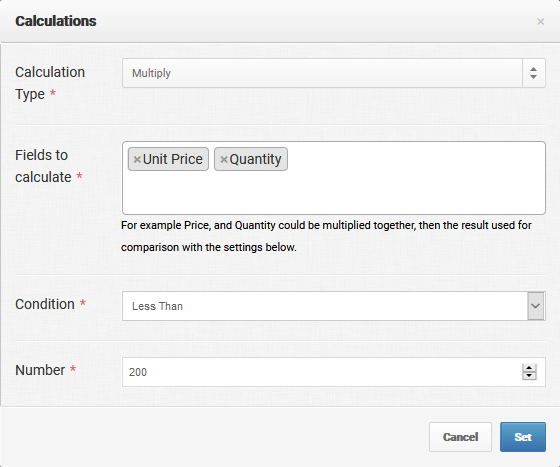Select the Quantity tag label

tap(255, 159)
